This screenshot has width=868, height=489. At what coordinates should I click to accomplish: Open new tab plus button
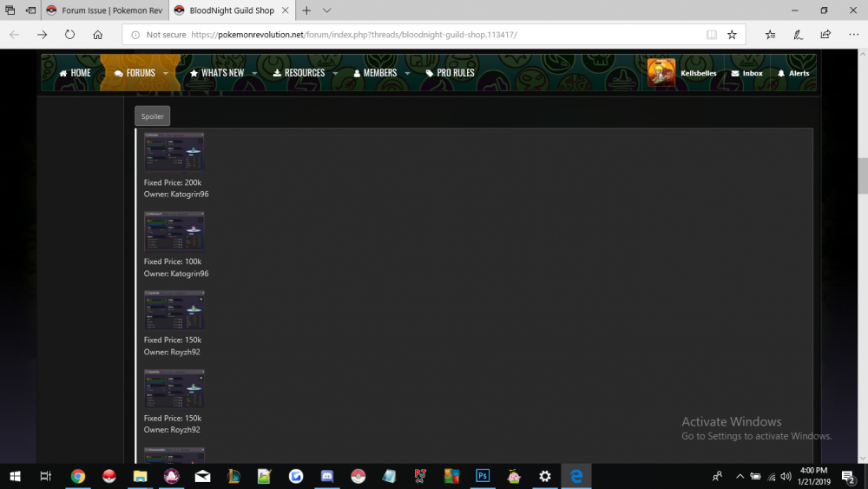pos(306,10)
